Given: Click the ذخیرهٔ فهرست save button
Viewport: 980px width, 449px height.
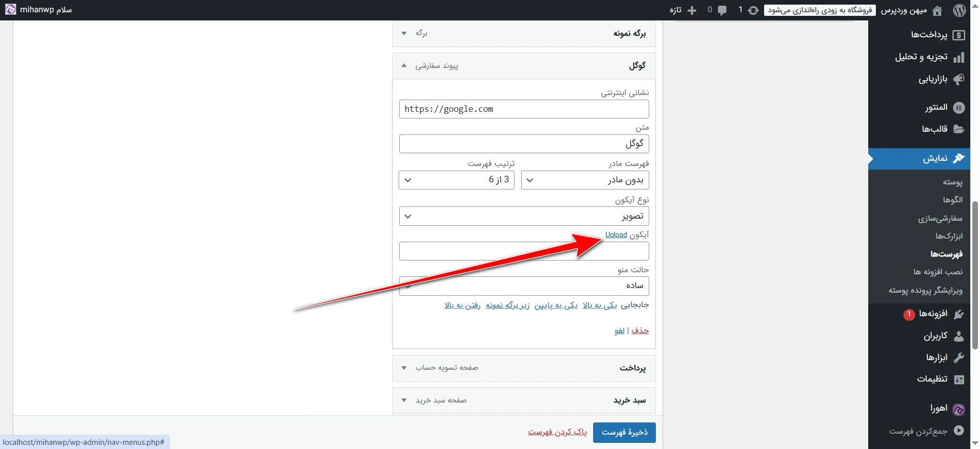Looking at the screenshot, I should pyautogui.click(x=624, y=432).
